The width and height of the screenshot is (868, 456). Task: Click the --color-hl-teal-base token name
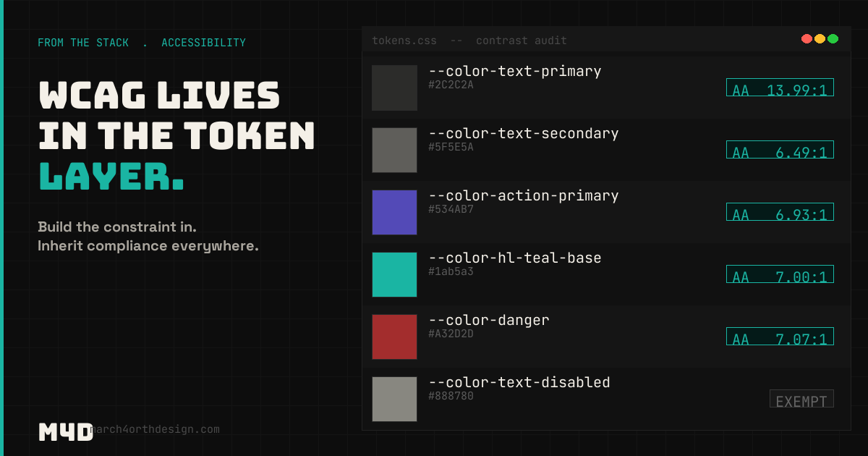[x=515, y=258]
